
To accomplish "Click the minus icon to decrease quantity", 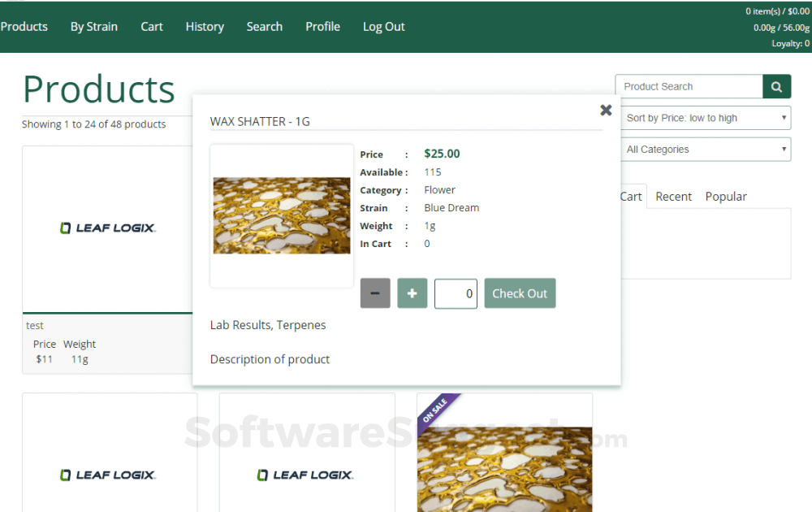I will [374, 293].
